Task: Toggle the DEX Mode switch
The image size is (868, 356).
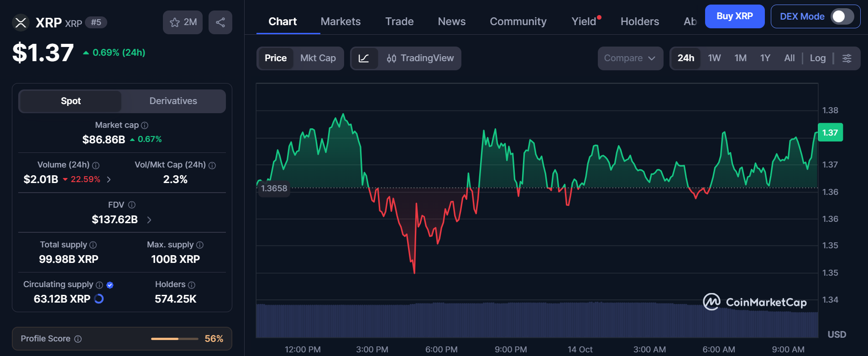Action: coord(842,16)
